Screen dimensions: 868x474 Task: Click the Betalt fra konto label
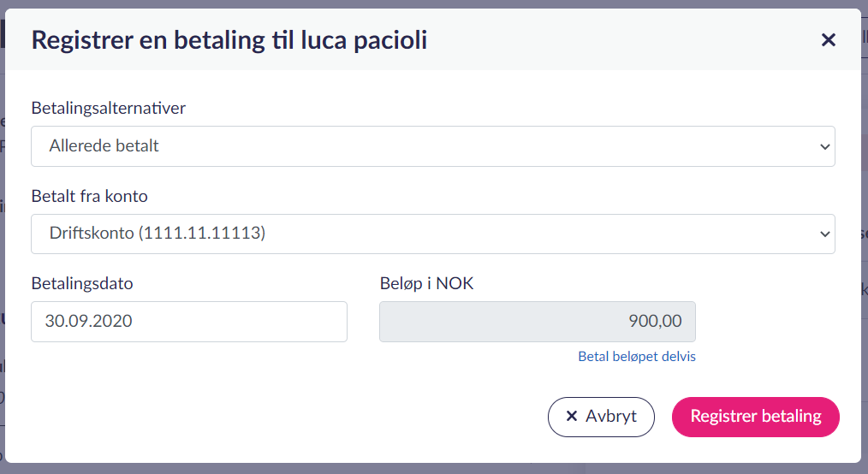(x=90, y=196)
